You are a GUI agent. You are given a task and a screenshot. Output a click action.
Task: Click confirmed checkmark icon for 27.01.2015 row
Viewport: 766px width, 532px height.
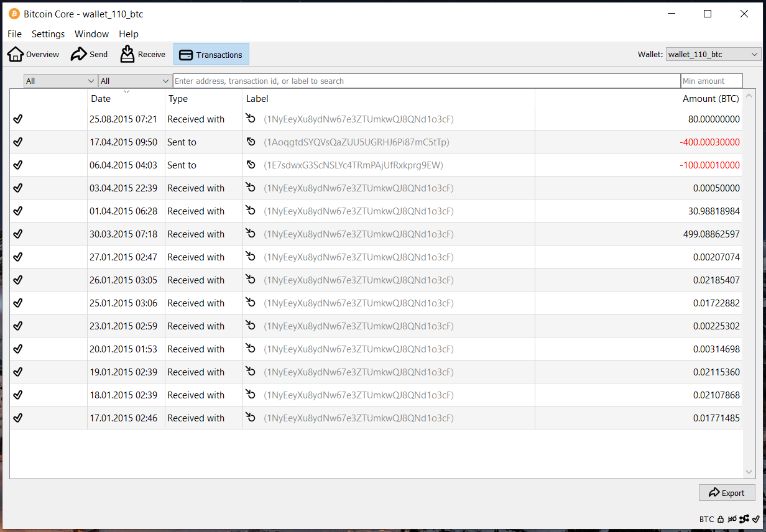18,257
